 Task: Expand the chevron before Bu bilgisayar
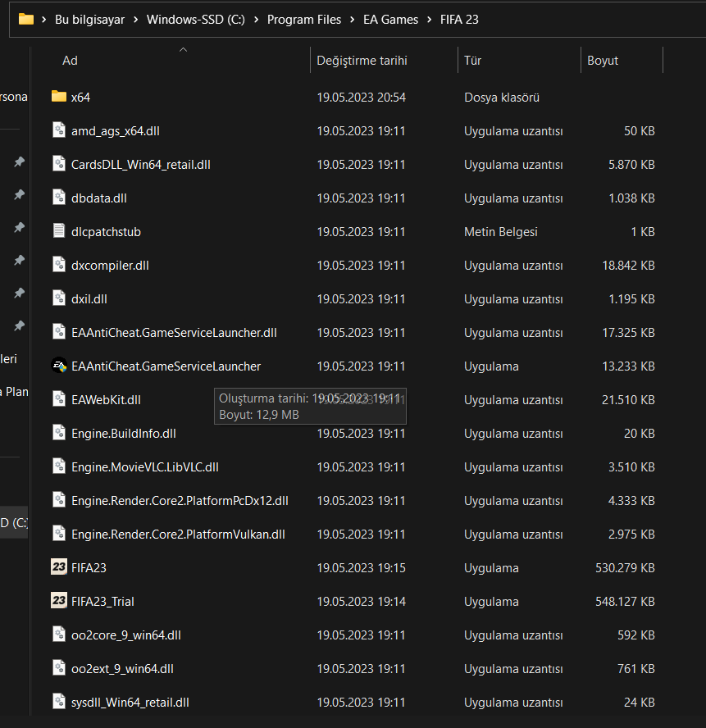[44, 20]
